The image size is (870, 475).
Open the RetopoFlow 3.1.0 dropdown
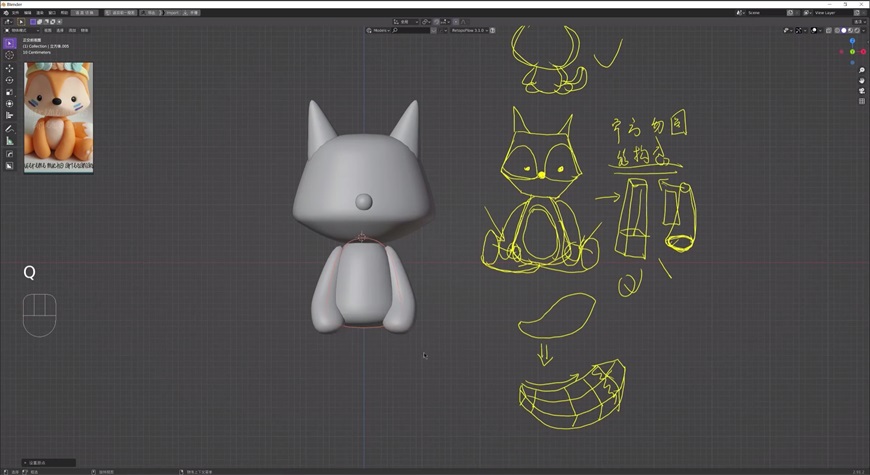(469, 31)
